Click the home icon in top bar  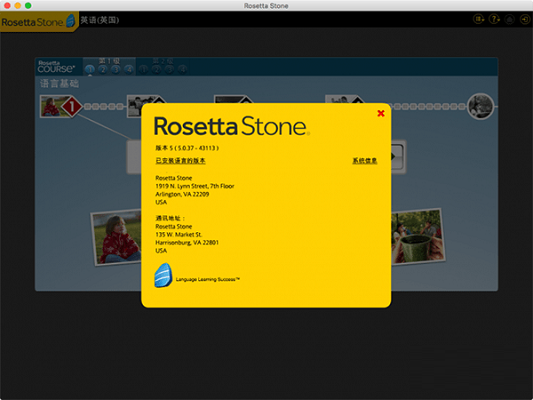[510, 19]
